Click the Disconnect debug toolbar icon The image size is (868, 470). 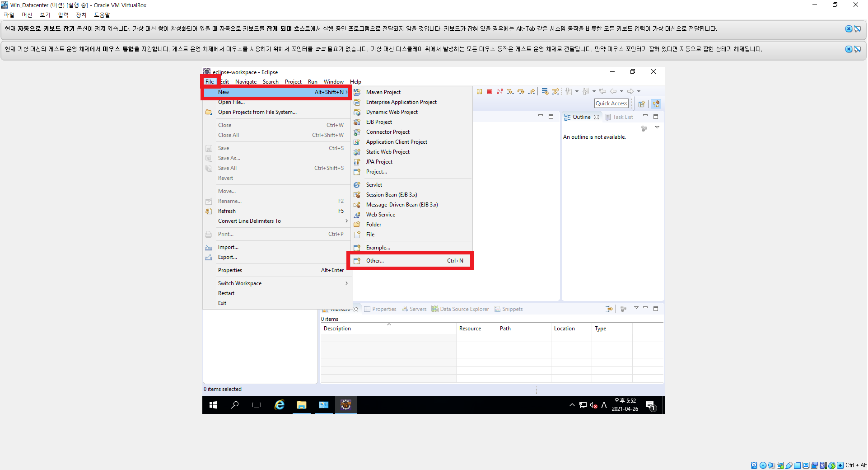pos(500,92)
